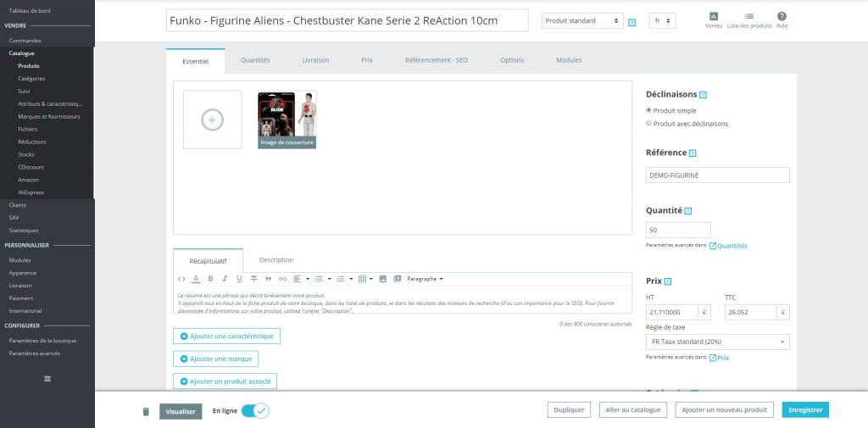Click the text color icon
This screenshot has height=428, width=868.
(196, 279)
